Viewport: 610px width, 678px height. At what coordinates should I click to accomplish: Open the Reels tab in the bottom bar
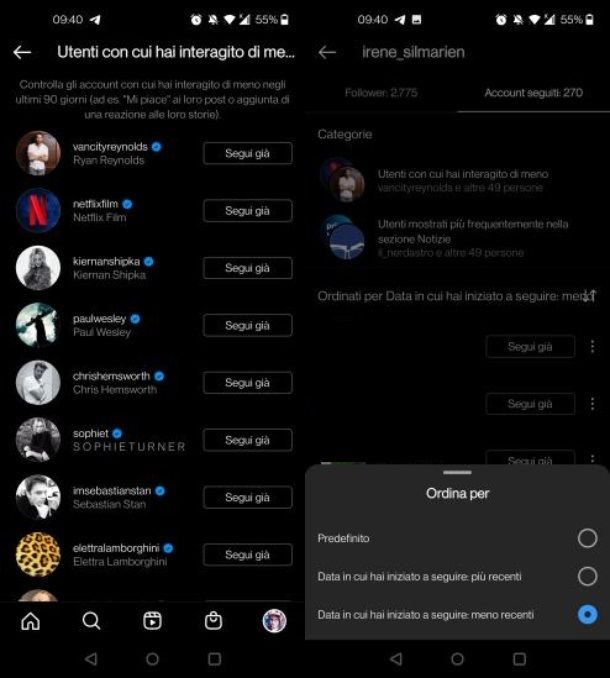tap(152, 621)
